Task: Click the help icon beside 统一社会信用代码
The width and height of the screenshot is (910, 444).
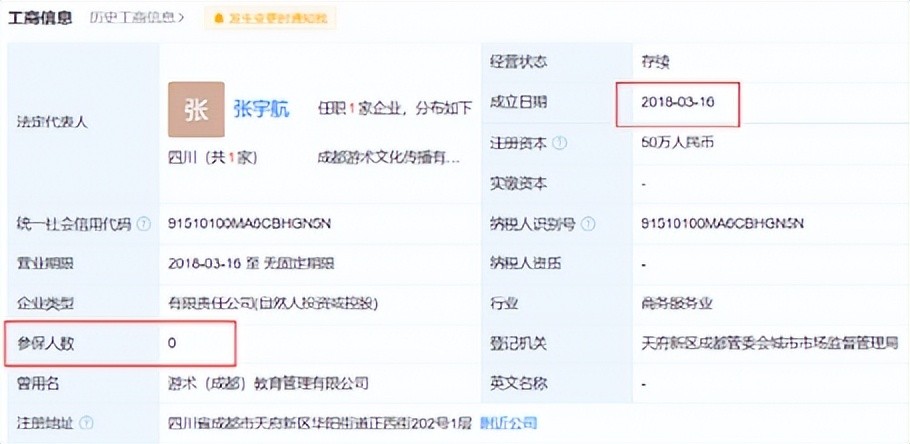Action: (x=143, y=223)
